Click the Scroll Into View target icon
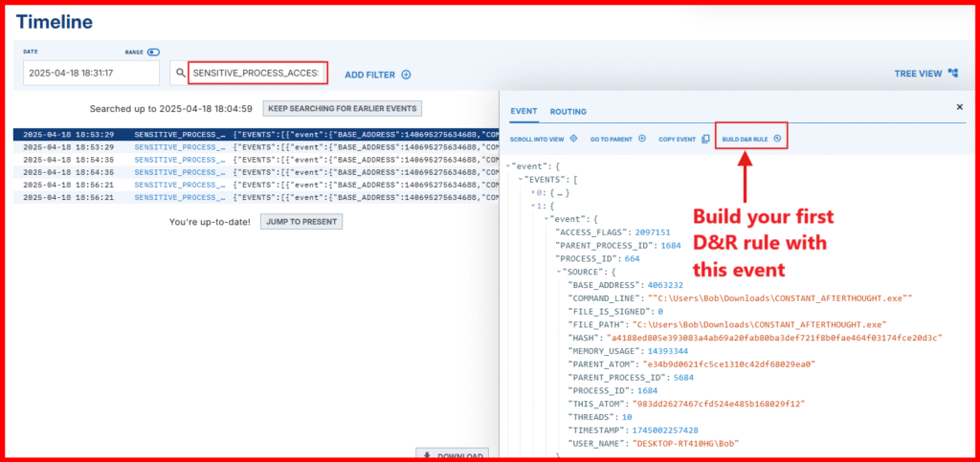Image resolution: width=980 pixels, height=462 pixels. point(573,139)
